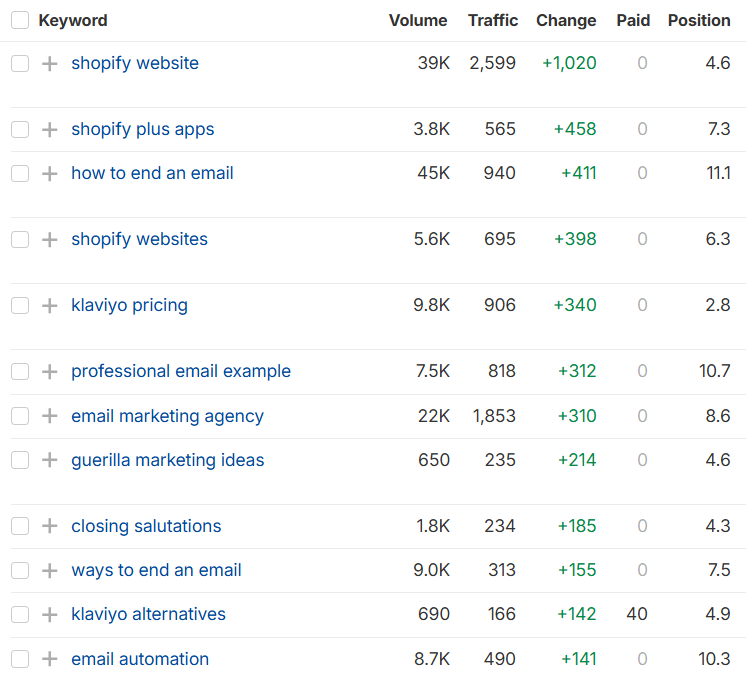Image resolution: width=746 pixels, height=677 pixels.
Task: Check the email automation row checkbox
Action: pos(20,659)
